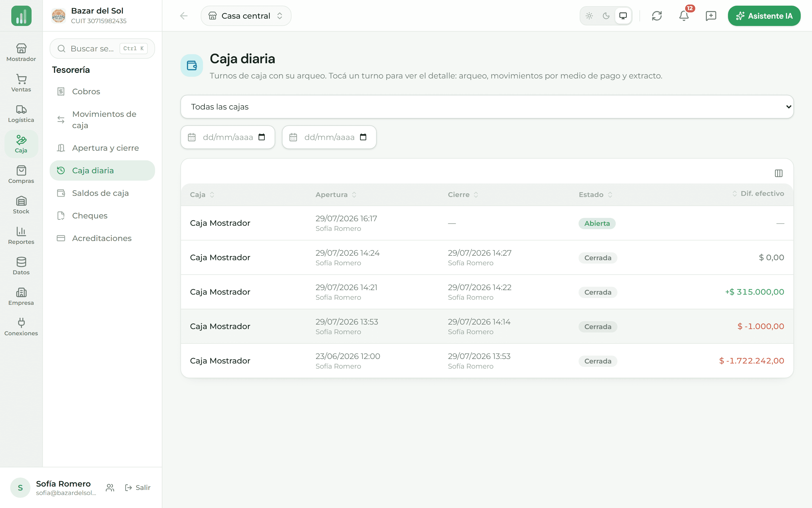Open notifications bell with 12 badge
Viewport: 812px width, 508px height.
684,16
